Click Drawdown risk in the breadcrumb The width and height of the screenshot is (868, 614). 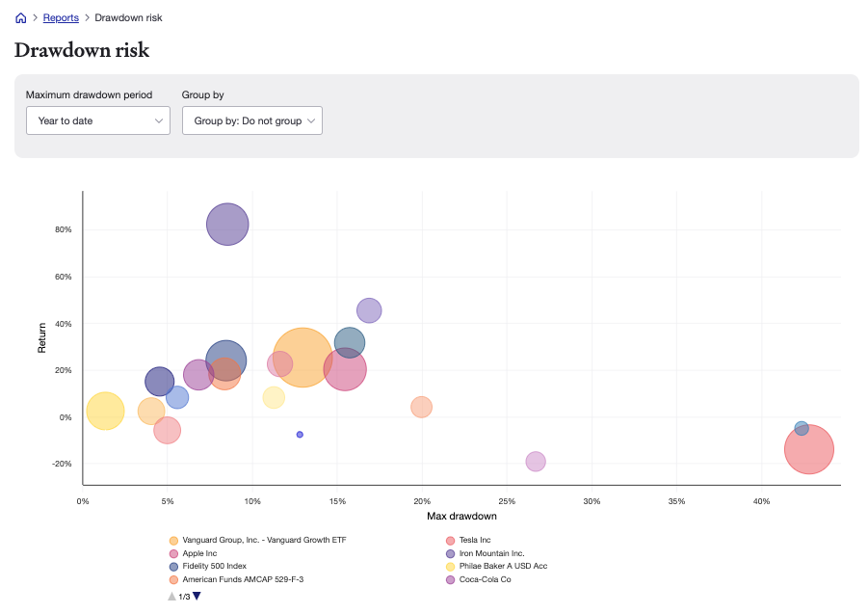click(x=131, y=17)
